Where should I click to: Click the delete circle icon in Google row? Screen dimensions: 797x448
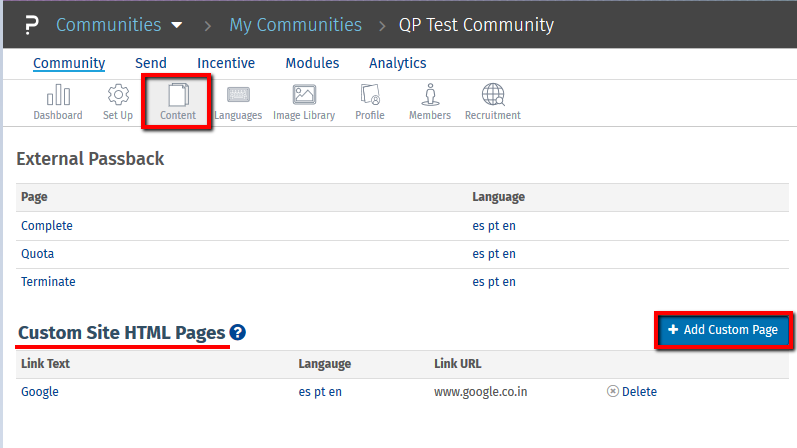pyautogui.click(x=612, y=391)
